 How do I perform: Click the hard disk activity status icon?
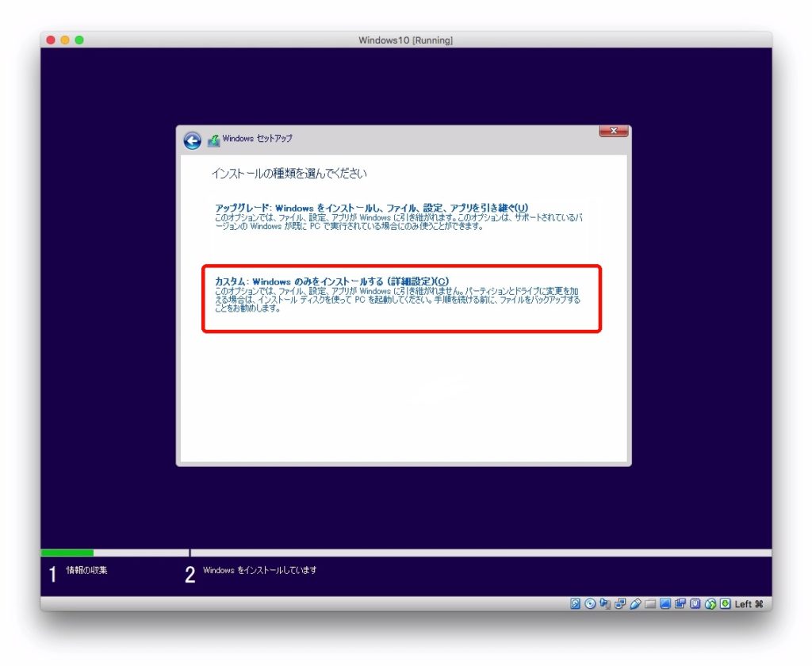tap(576, 604)
